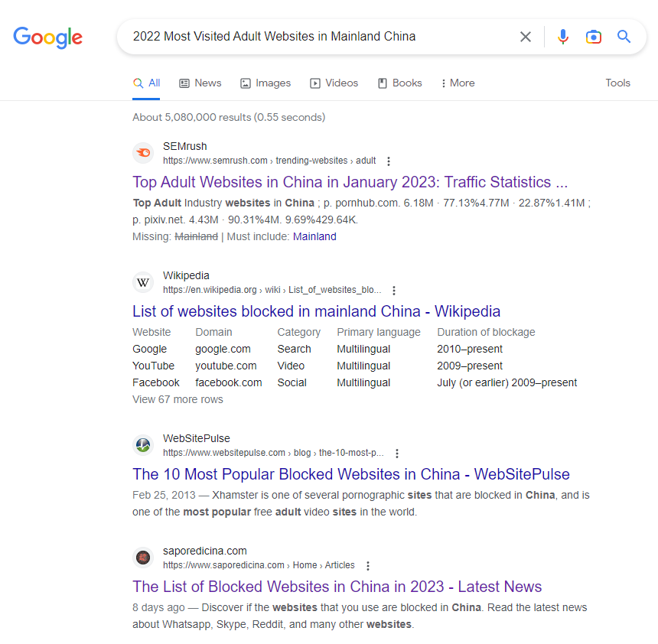Click the YouTube cell in the table

pos(153,366)
